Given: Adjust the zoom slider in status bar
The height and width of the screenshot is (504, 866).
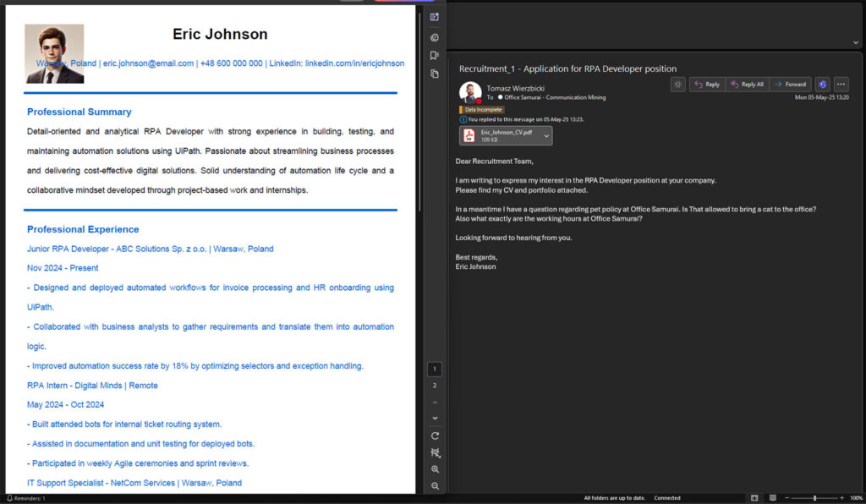Looking at the screenshot, I should pyautogui.click(x=814, y=498).
